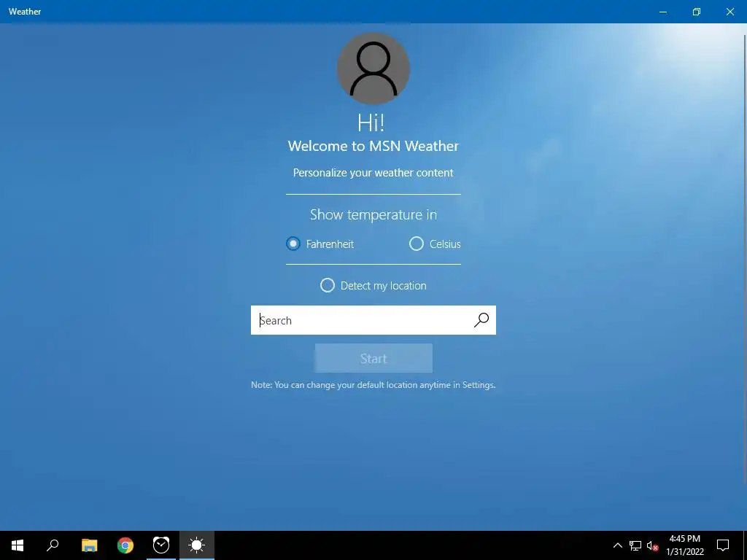Click the Start button
747x560 pixels.
click(x=373, y=358)
